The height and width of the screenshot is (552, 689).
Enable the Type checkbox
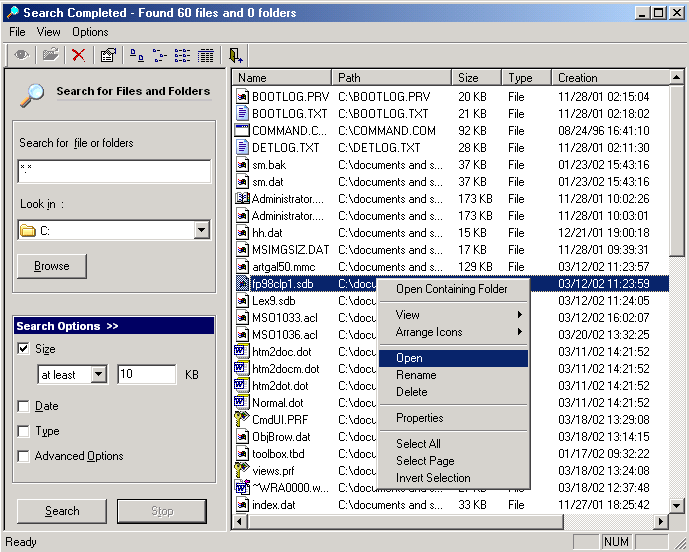click(x=23, y=431)
